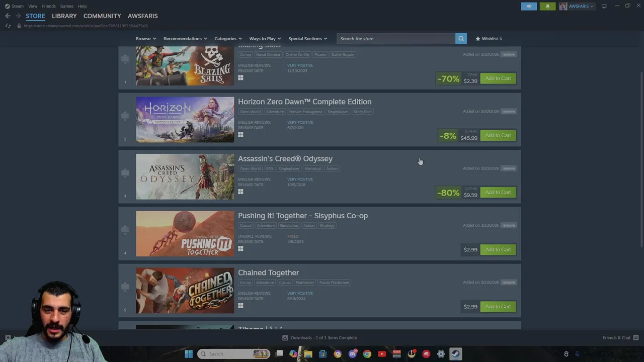Click the Downloads status icon
Screen dimensions: 644x362
coord(285,338)
